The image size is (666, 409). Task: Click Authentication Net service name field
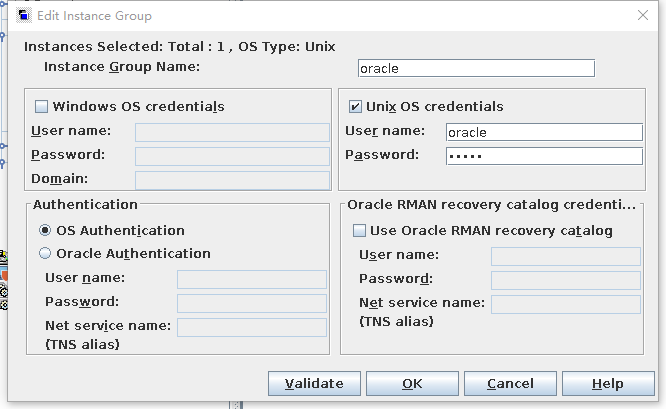(x=252, y=327)
